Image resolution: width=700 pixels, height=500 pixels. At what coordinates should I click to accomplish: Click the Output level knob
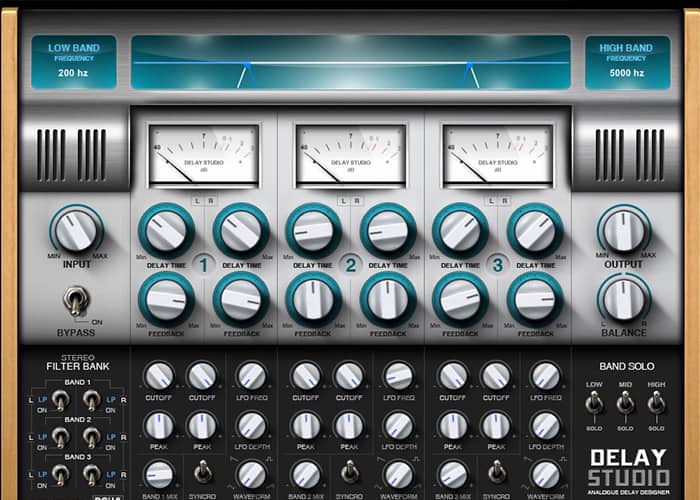624,231
